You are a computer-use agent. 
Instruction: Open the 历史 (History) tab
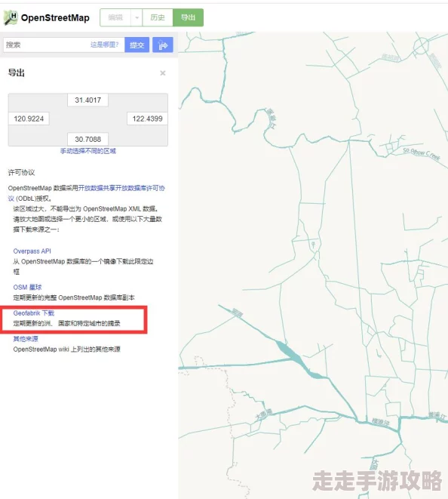(x=158, y=17)
